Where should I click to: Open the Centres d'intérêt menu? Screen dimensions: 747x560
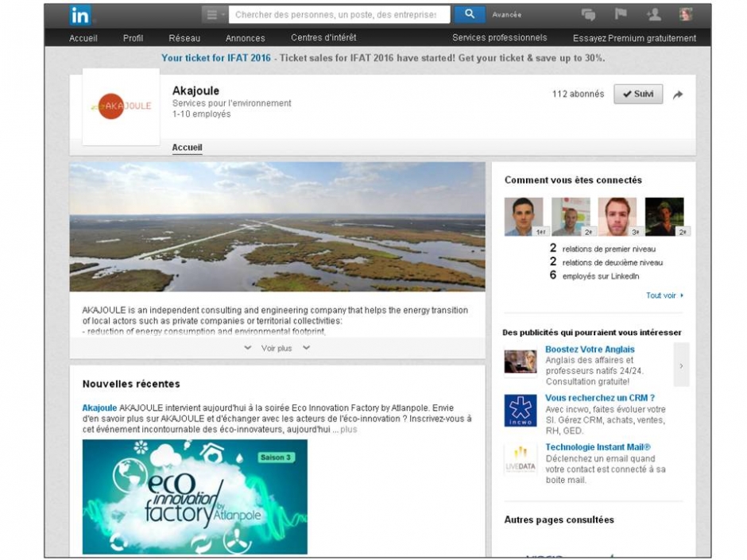(x=323, y=37)
